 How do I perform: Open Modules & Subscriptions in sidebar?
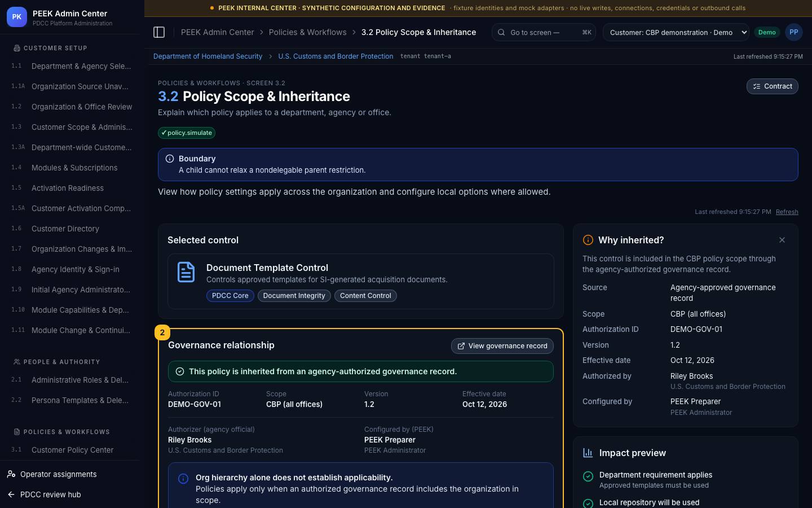[72, 168]
